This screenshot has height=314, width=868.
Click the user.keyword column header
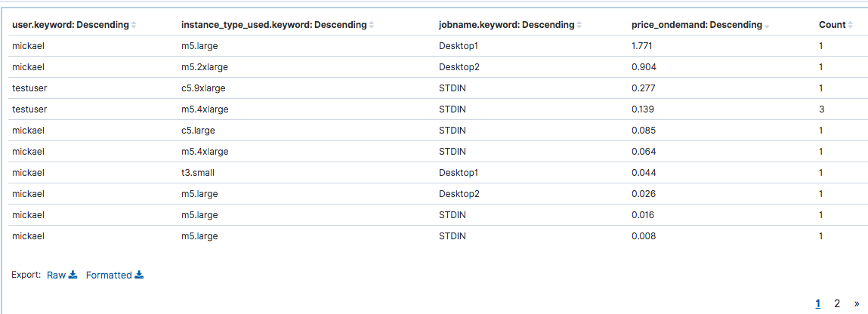(x=70, y=25)
